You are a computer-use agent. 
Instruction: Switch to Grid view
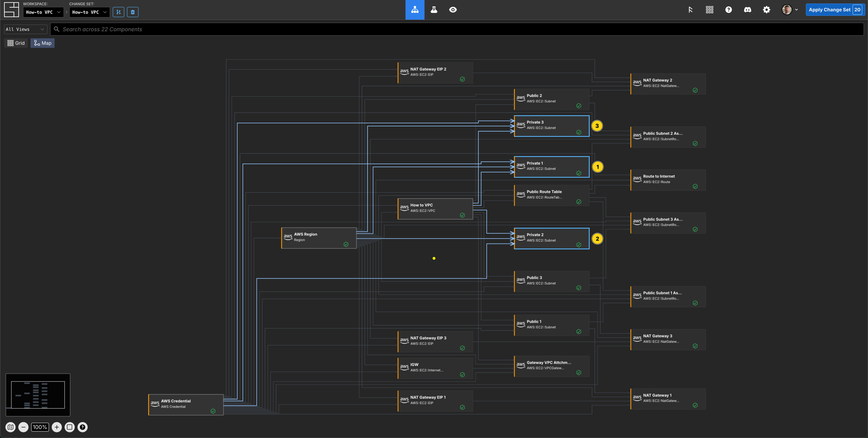pos(16,43)
